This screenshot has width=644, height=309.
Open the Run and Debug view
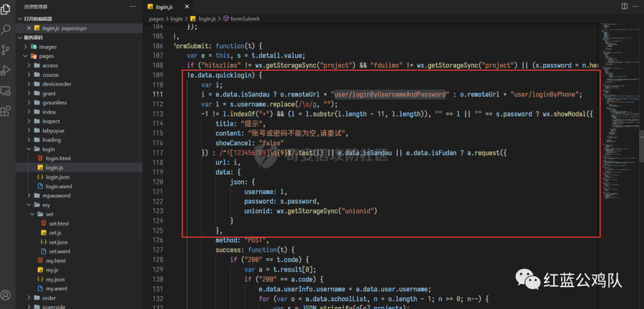tap(6, 70)
